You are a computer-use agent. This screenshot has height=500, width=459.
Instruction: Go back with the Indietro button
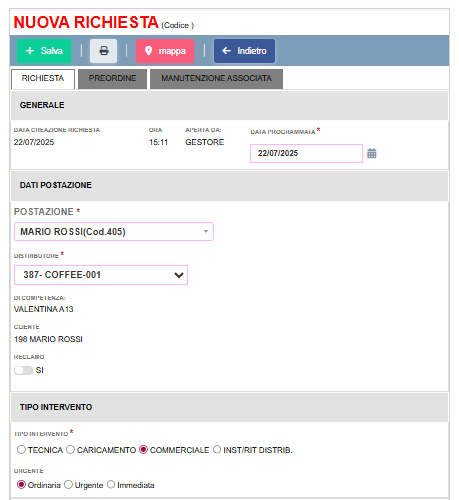244,51
